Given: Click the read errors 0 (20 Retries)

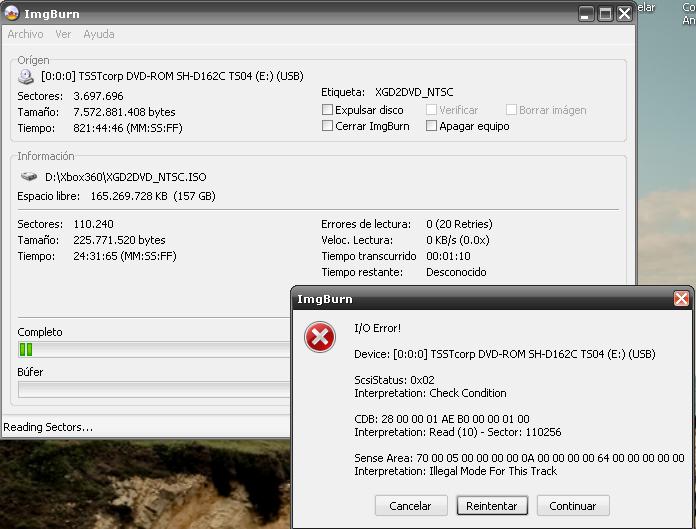Looking at the screenshot, I should coord(459,224).
